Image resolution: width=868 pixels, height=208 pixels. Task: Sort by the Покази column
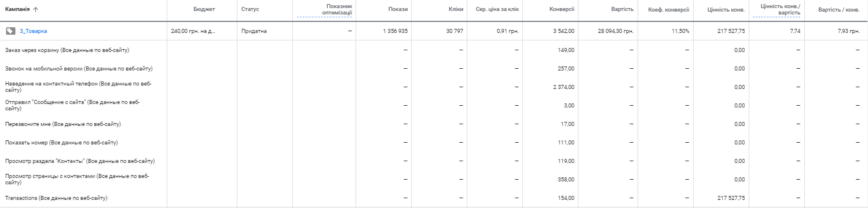pyautogui.click(x=398, y=9)
